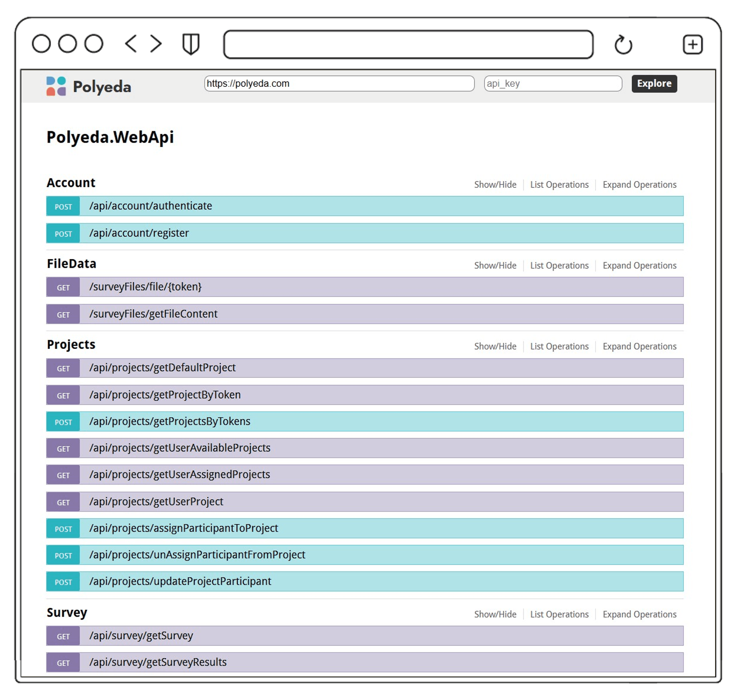Viewport: 736px width, 700px height.
Task: Open /api/projects/getProjectsByTokens path
Action: pos(170,421)
